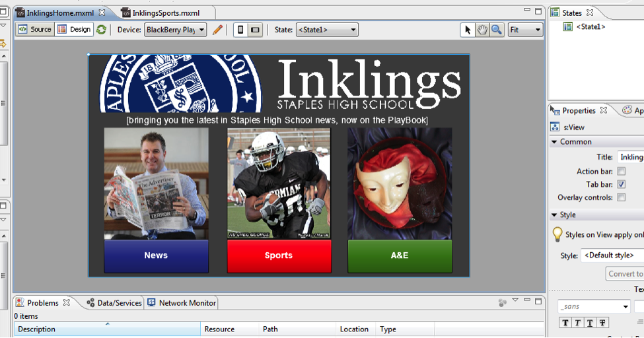The height and width of the screenshot is (338, 644).
Task: Click the red Sports button on canvas
Action: click(278, 255)
